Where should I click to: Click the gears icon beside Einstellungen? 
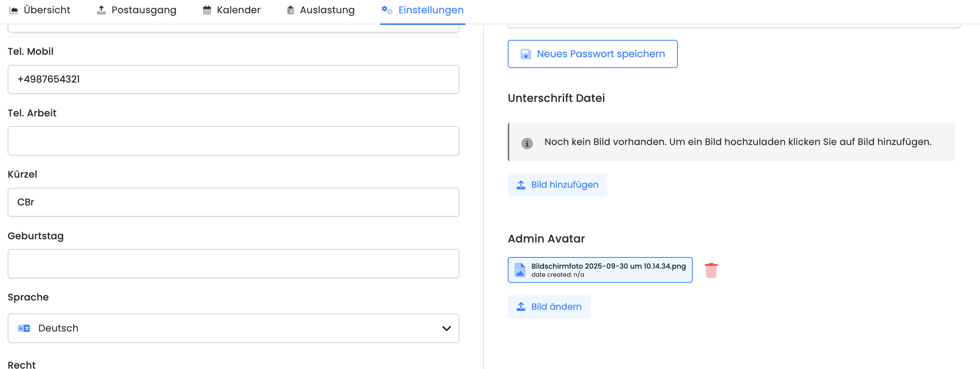[387, 10]
